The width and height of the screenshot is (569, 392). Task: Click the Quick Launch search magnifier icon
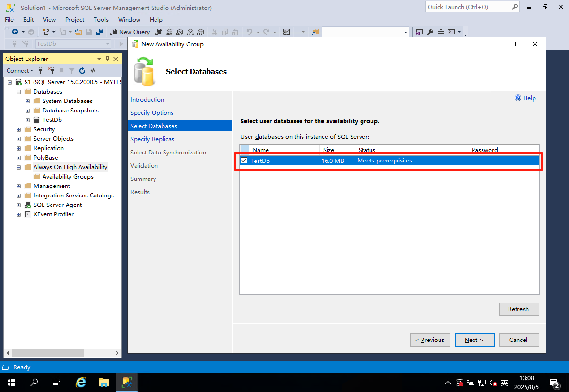515,7
